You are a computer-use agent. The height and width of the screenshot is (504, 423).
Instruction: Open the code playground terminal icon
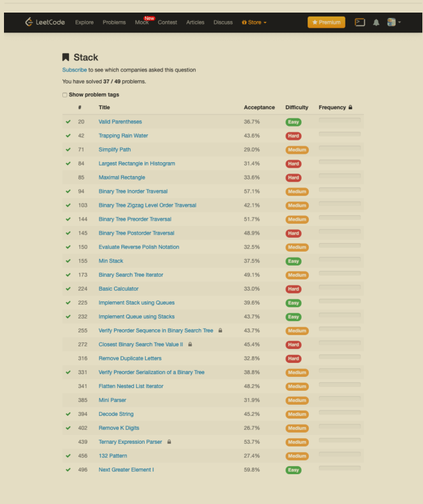(360, 22)
